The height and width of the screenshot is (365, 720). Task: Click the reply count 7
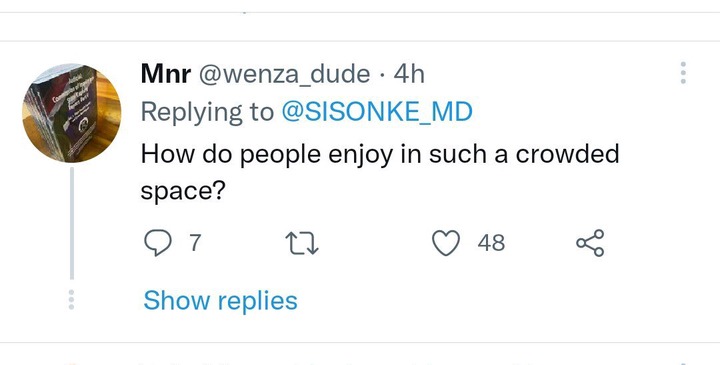196,242
